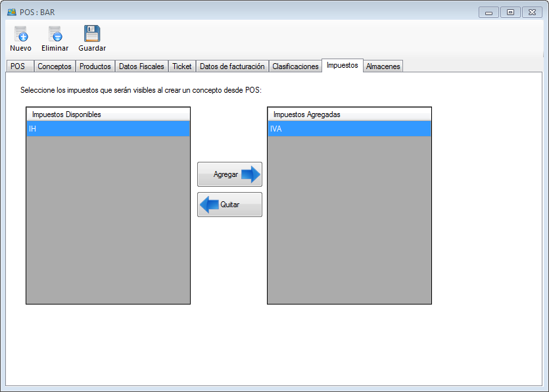The image size is (549, 392).
Task: Open the Conceptos tab
Action: pos(55,66)
